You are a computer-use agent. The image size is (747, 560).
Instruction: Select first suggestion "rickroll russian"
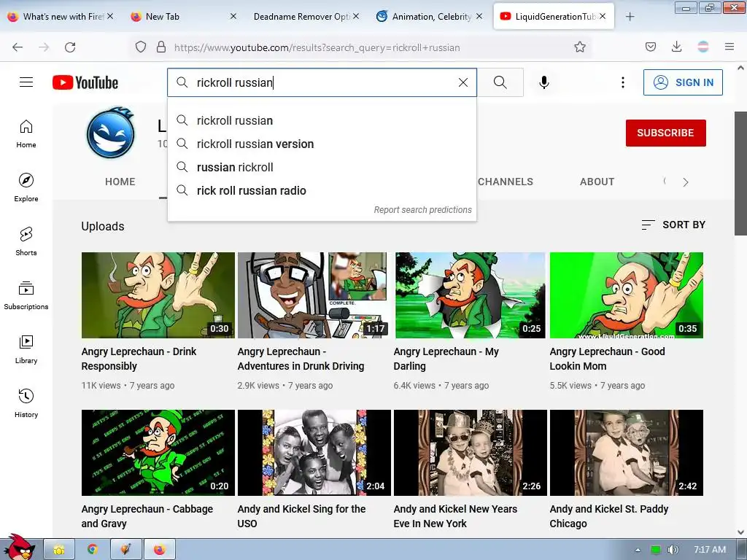tap(322, 120)
